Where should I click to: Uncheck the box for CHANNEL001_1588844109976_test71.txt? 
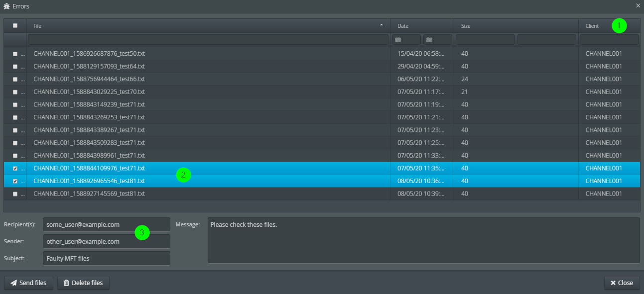pyautogui.click(x=15, y=168)
